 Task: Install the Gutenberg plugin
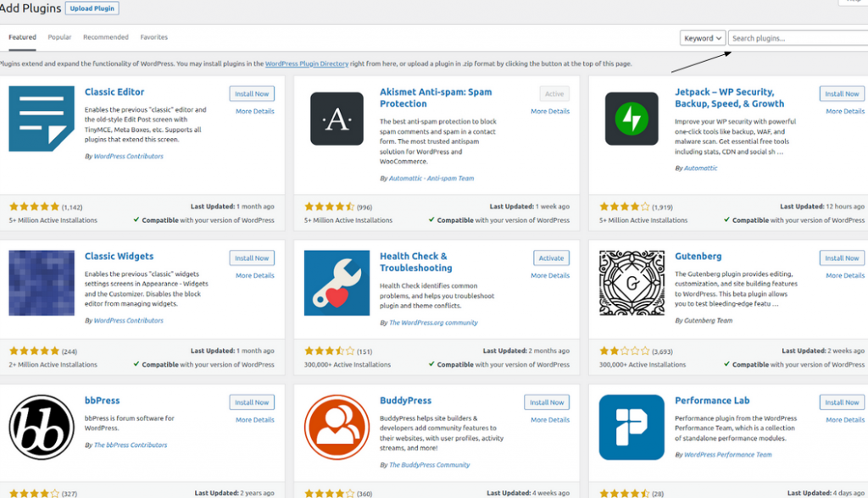[842, 257]
